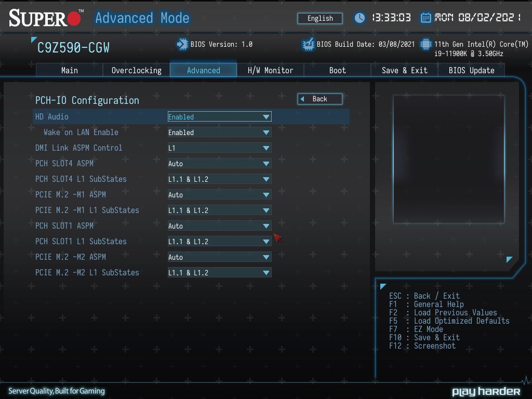Open PCIE M.2 -M2 L1 SubStates dropdown
532x399 pixels.
click(x=220, y=273)
